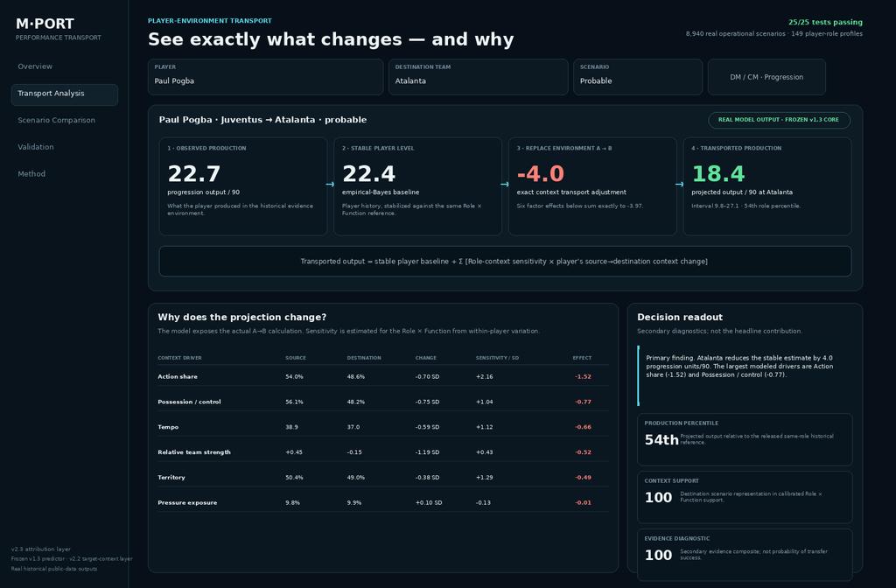Image resolution: width=896 pixels, height=588 pixels.
Task: Click the 25/25 tests passing status
Action: pyautogui.click(x=825, y=22)
